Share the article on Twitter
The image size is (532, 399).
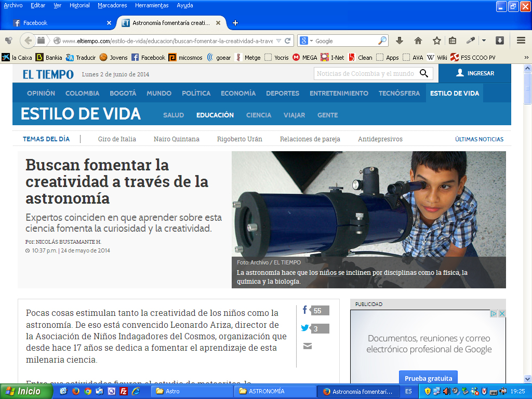point(305,328)
